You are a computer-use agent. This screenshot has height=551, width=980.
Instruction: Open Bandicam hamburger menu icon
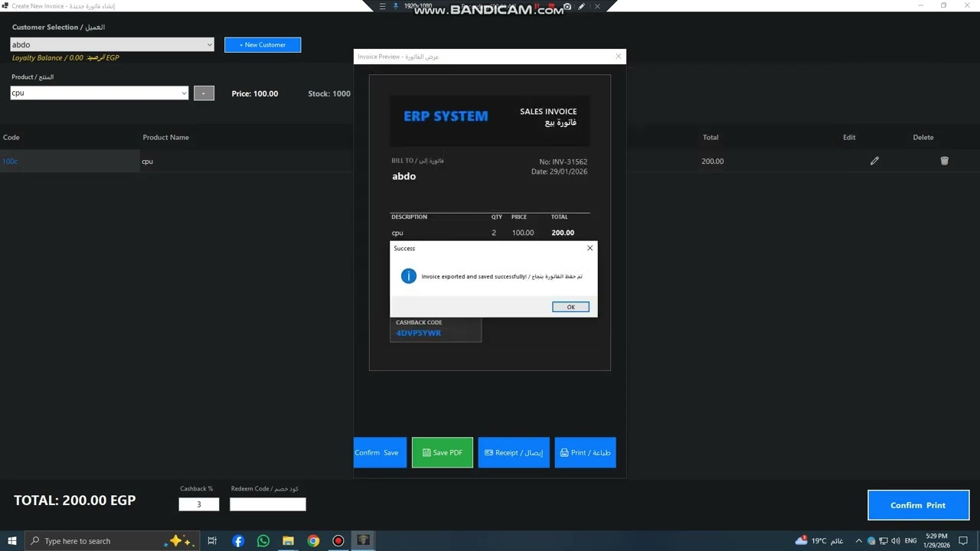(x=382, y=6)
